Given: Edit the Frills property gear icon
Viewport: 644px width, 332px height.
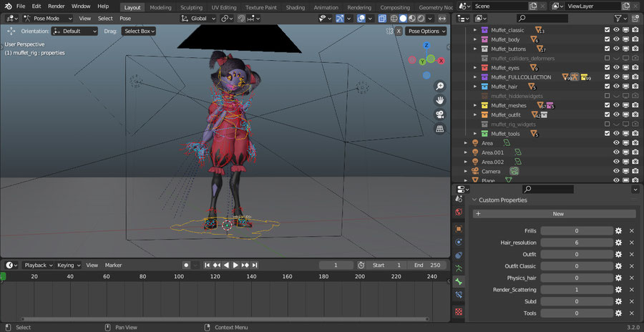Looking at the screenshot, I should click(x=618, y=231).
